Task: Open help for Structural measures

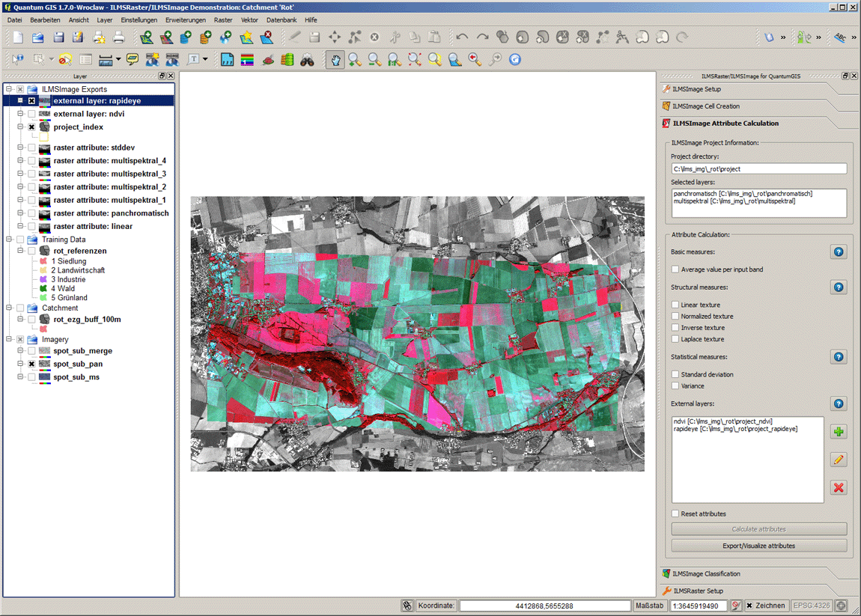Action: (x=839, y=287)
